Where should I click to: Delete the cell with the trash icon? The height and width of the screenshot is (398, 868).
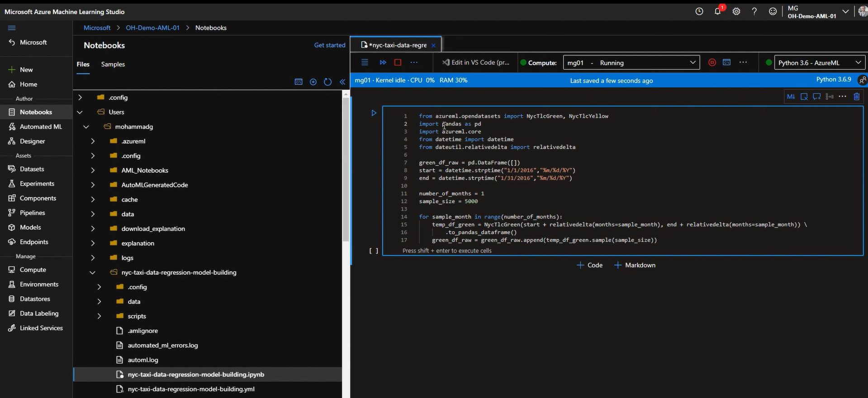[x=856, y=96]
